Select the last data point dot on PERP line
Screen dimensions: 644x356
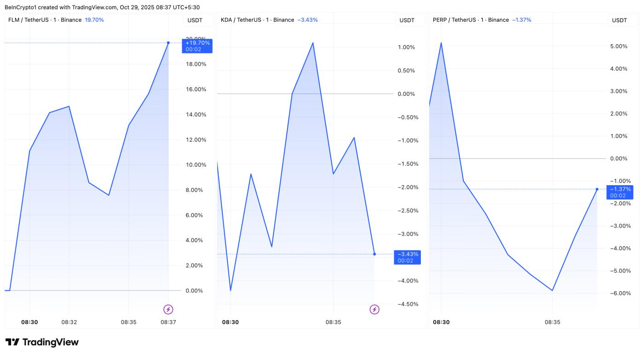[597, 189]
